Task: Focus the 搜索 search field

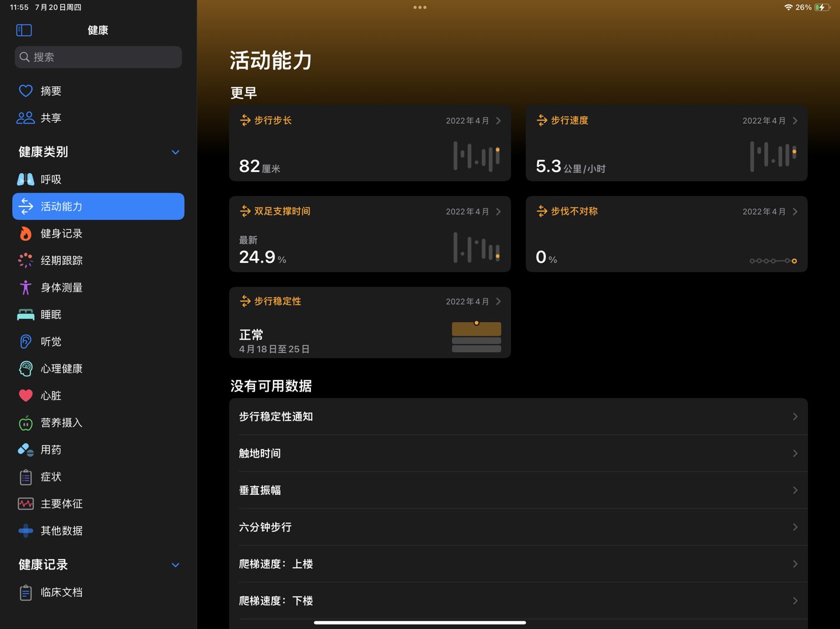Action: (x=98, y=57)
